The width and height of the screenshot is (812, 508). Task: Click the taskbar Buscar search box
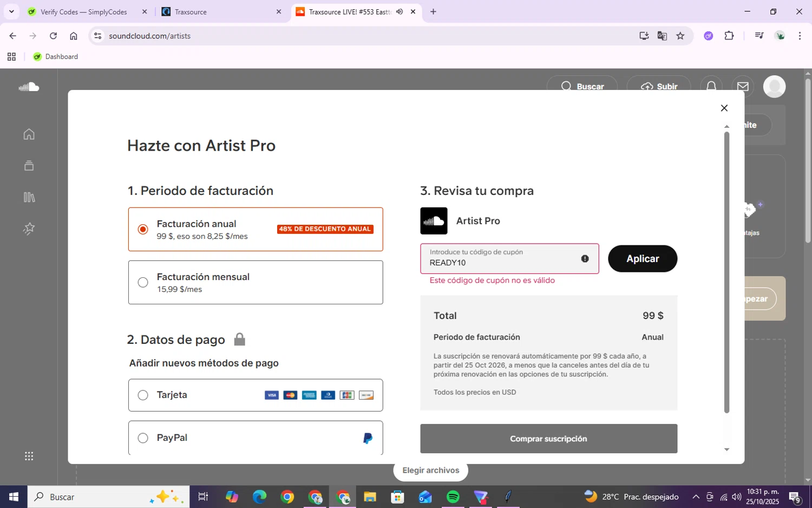point(109,497)
